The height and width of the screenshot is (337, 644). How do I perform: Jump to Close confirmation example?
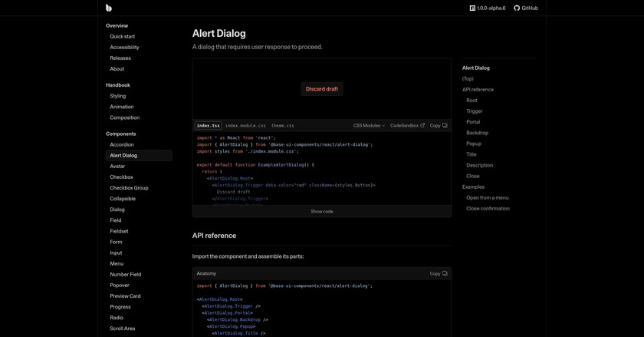pyautogui.click(x=488, y=209)
